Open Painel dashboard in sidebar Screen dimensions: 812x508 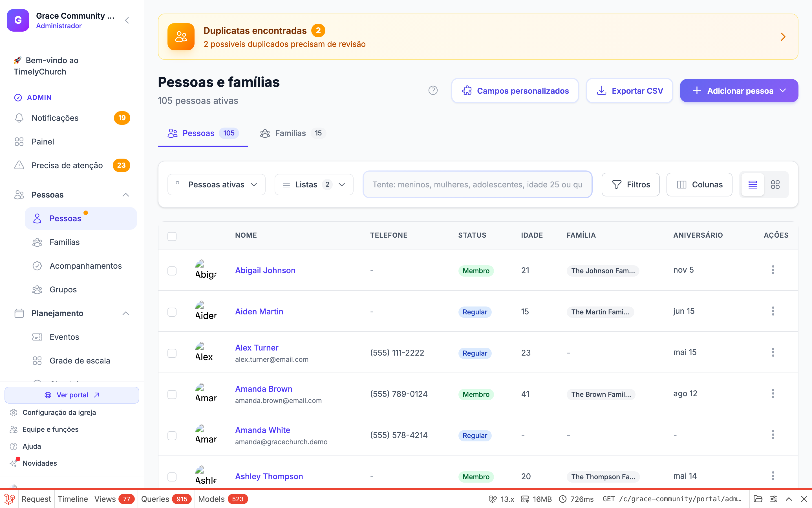(x=72, y=142)
